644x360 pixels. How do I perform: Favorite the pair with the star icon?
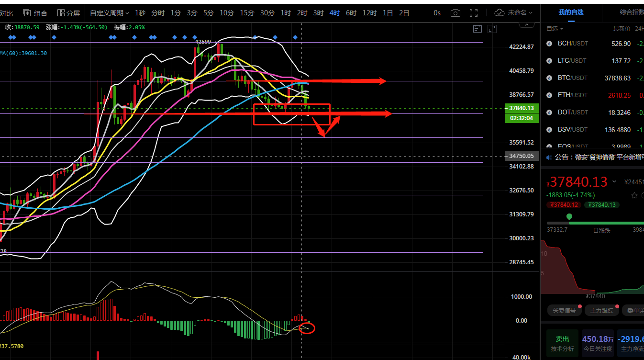point(634,195)
